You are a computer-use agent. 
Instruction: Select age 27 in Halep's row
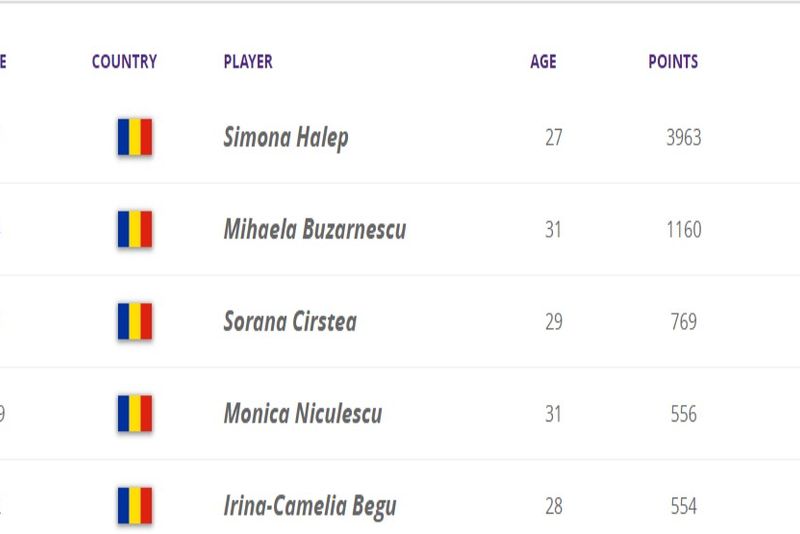tap(554, 138)
